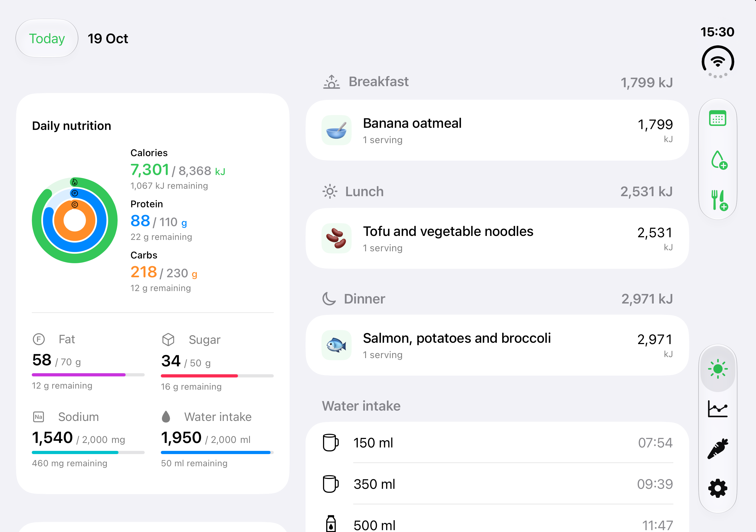
Task: Click the 88 protein value
Action: (x=140, y=221)
